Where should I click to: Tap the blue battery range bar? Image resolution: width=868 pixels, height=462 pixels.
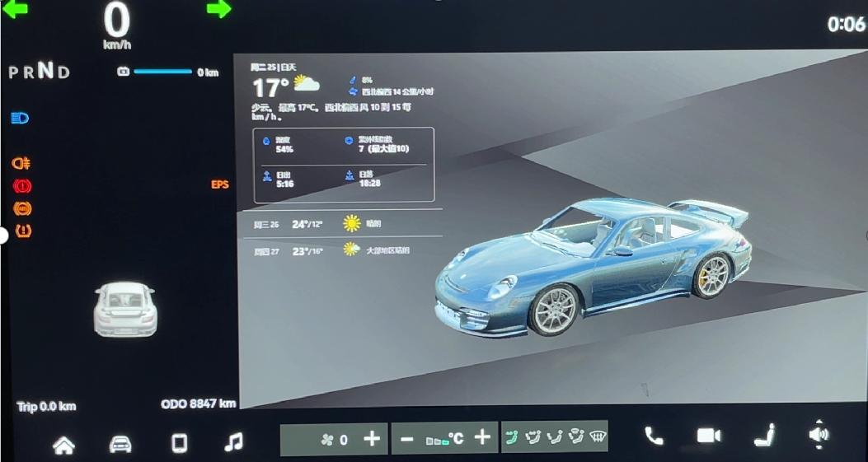coord(162,72)
